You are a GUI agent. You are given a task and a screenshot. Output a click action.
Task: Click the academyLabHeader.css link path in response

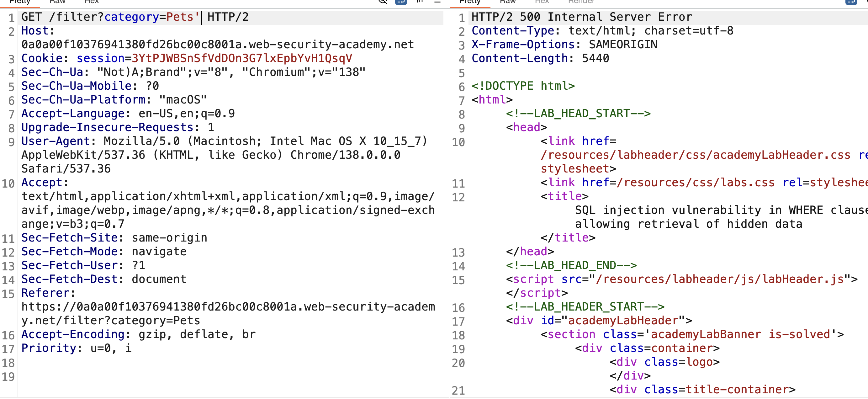point(696,155)
